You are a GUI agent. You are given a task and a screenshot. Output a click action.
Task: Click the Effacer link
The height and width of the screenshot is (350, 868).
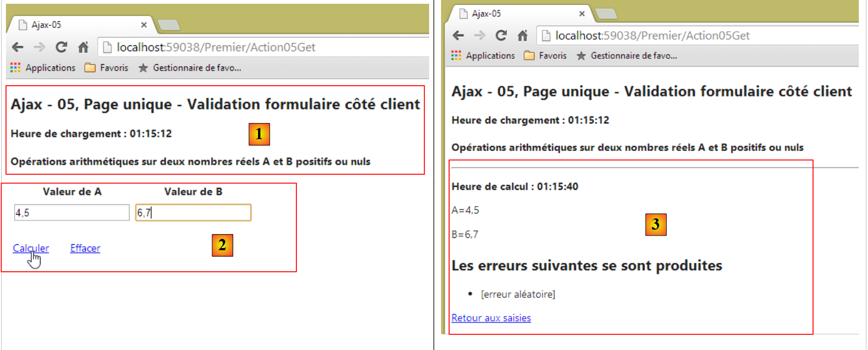click(85, 248)
